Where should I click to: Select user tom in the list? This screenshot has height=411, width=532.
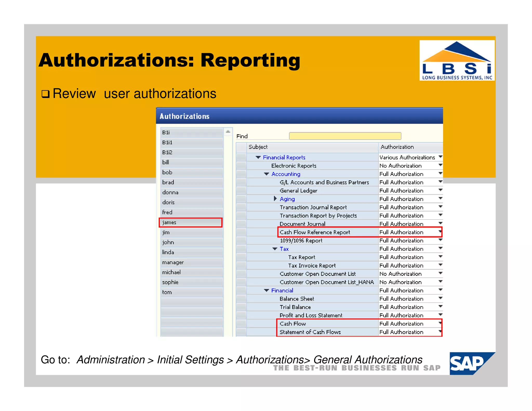point(192,293)
